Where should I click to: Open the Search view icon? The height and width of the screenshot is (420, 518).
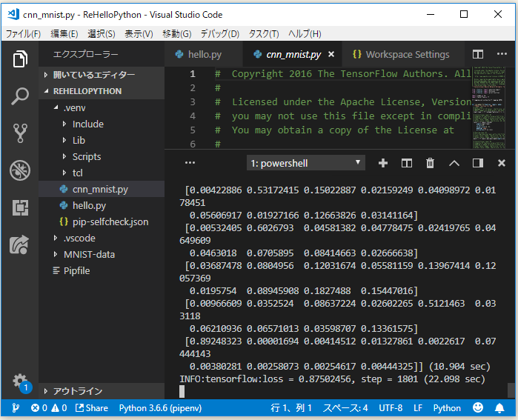pos(20,96)
